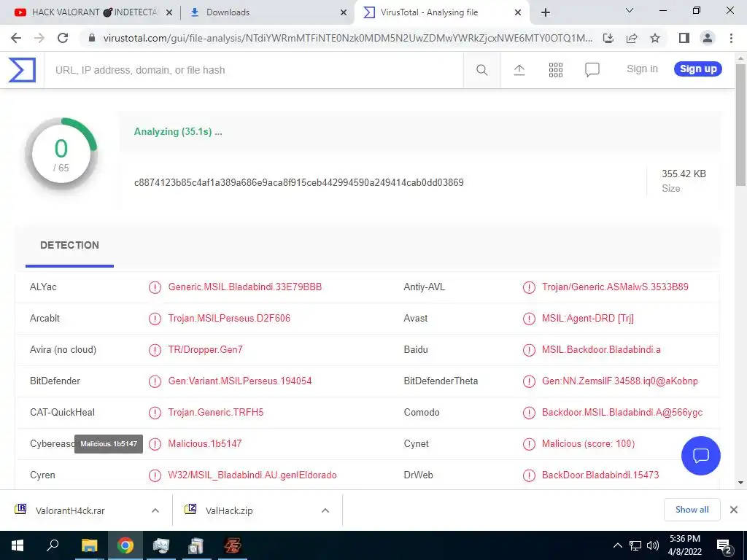
Task: Click W32/MSIL_Bladabindi.AU.gen!Eldorado result
Action: coord(252,475)
